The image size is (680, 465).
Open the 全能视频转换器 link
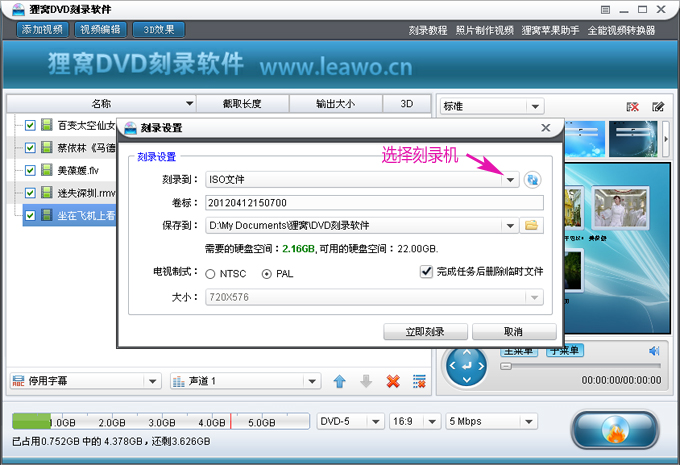(621, 30)
